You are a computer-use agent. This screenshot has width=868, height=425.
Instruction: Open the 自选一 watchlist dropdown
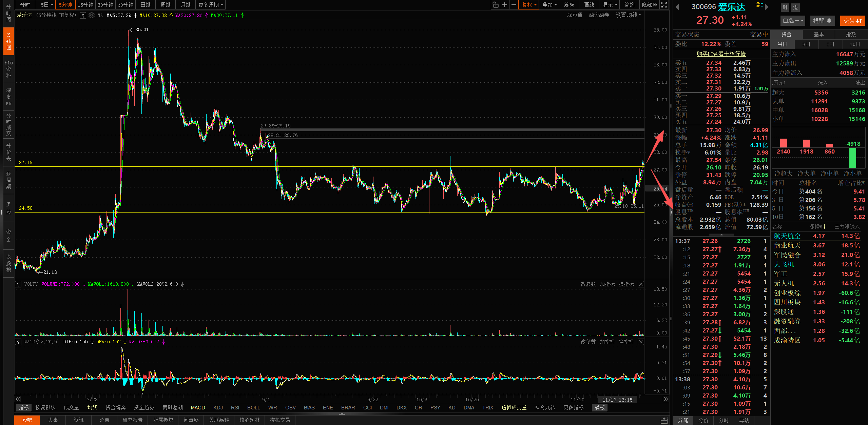click(x=793, y=21)
